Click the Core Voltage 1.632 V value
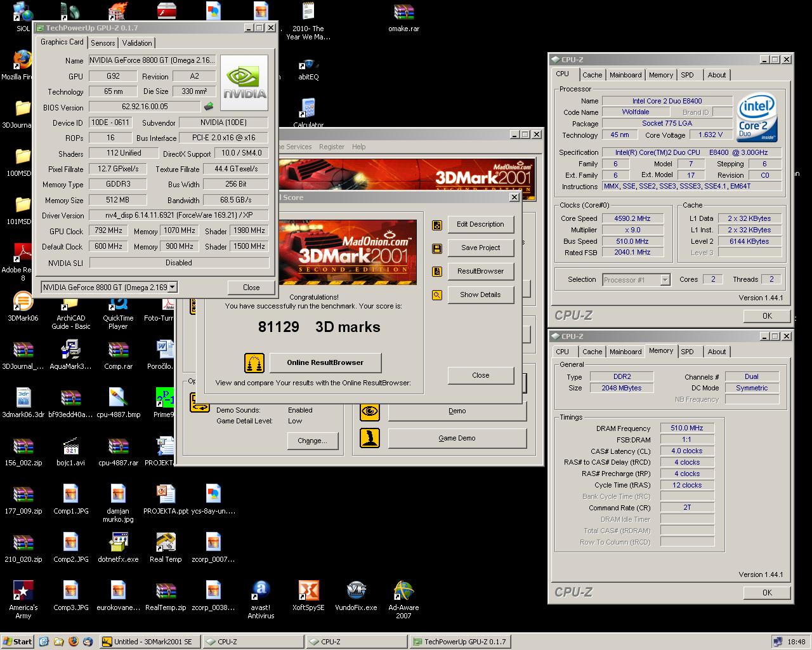This screenshot has height=650, width=812. coord(710,135)
